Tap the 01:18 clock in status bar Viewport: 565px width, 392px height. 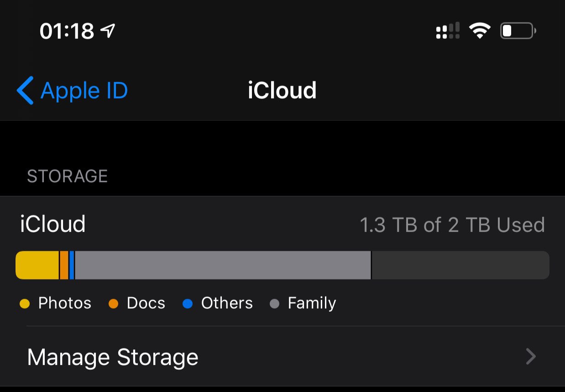(x=67, y=31)
